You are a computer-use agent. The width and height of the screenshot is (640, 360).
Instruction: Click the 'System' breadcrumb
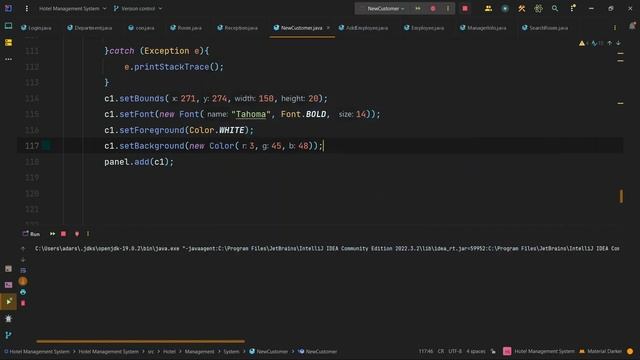tap(231, 351)
